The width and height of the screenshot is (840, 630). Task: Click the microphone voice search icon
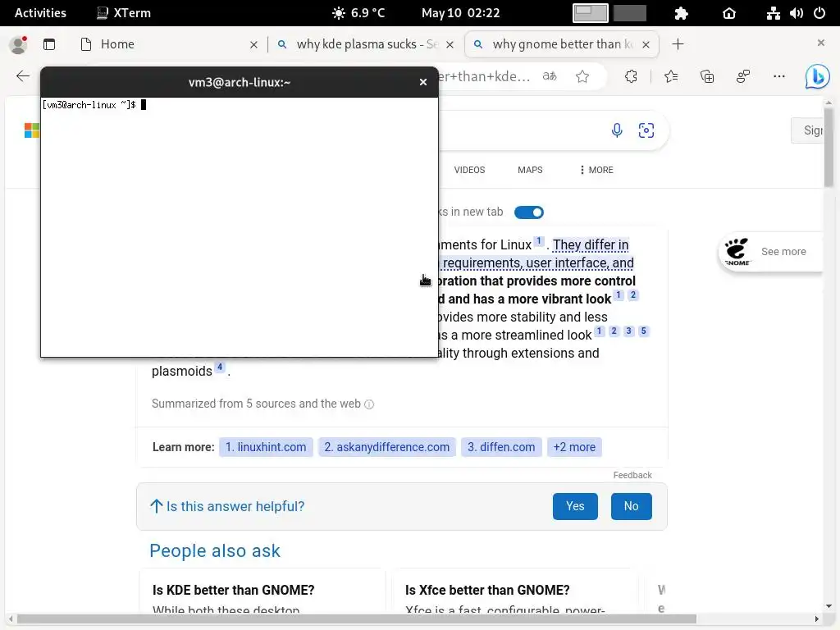tap(617, 130)
